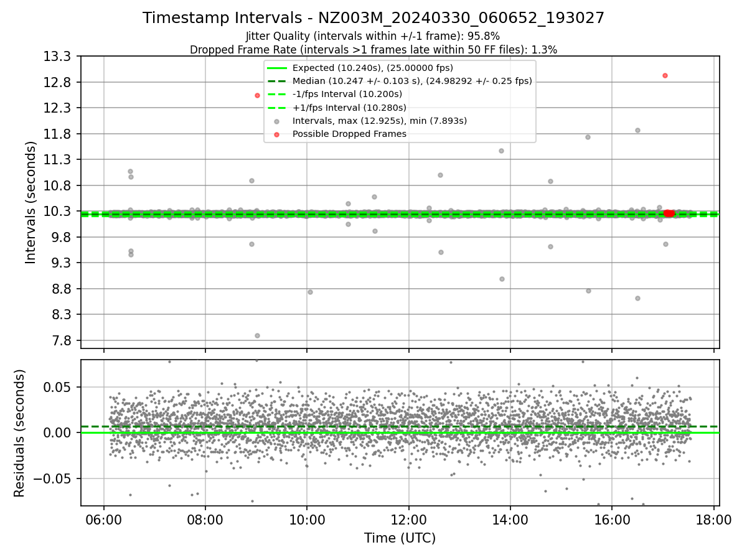Click the gray point near 11.9s at 16:30

[637, 130]
